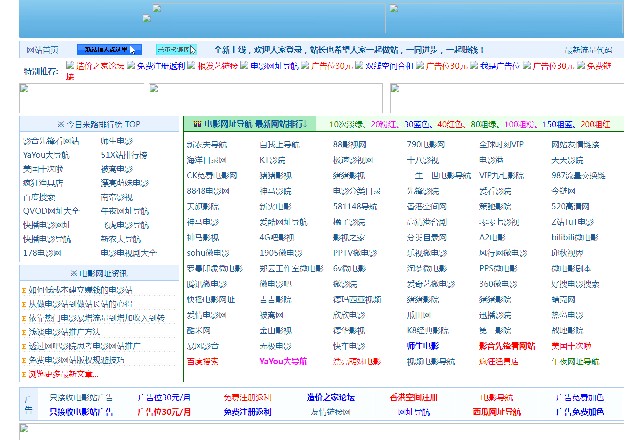This screenshot has width=639, height=440.
Task: Open the 酷米网 link
Action: 198,330
